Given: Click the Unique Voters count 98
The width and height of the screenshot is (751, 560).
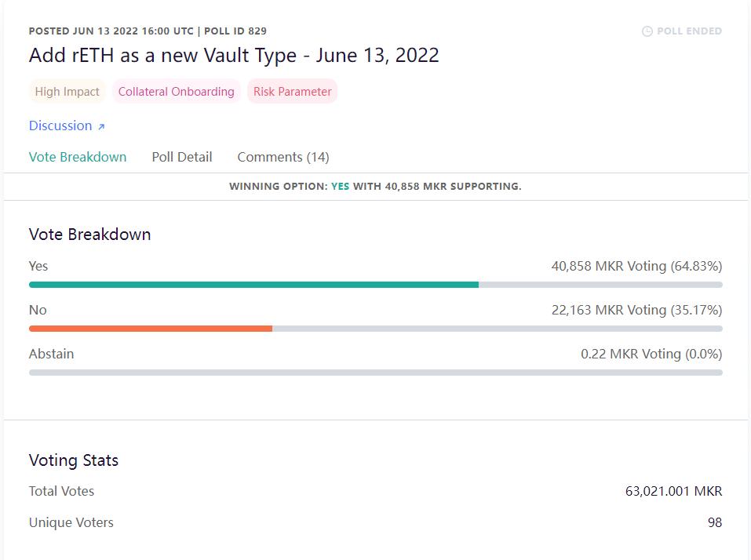Looking at the screenshot, I should click(x=714, y=522).
